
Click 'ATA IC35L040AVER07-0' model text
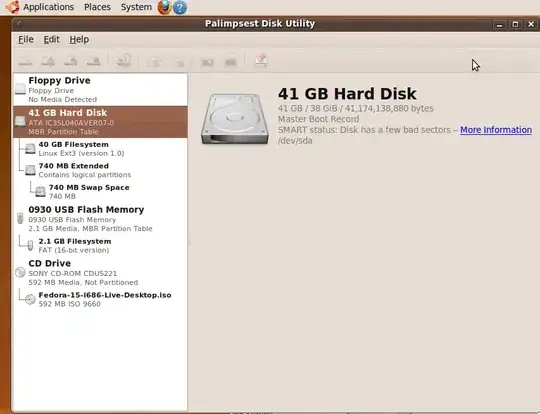click(71, 123)
